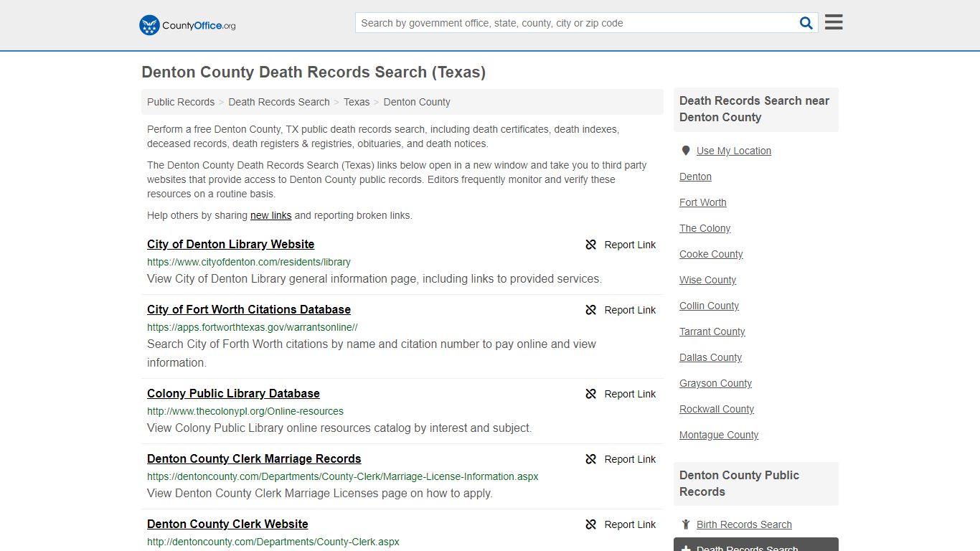Click broken-link icon for Fort Worth Citations Database
The height and width of the screenshot is (551, 980).
591,310
